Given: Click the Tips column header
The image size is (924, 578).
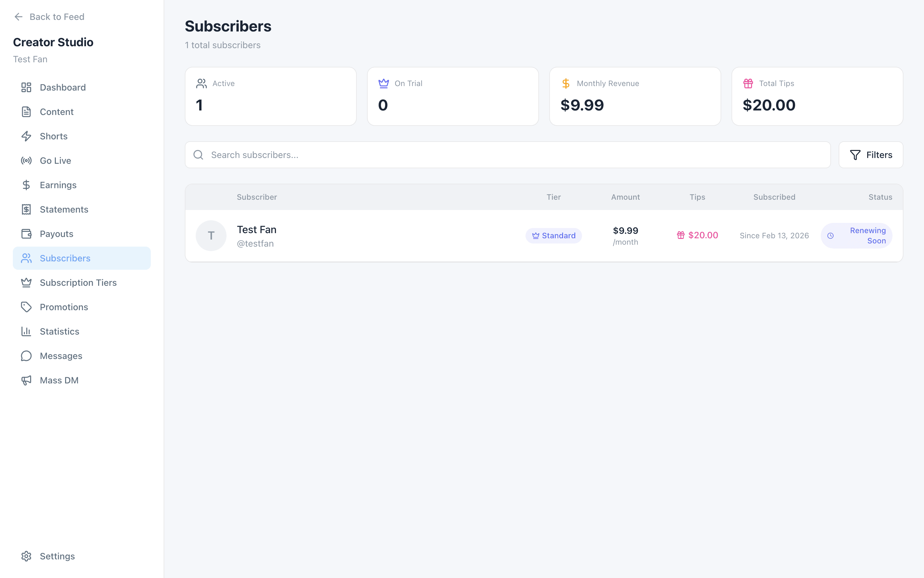Looking at the screenshot, I should click(x=697, y=197).
